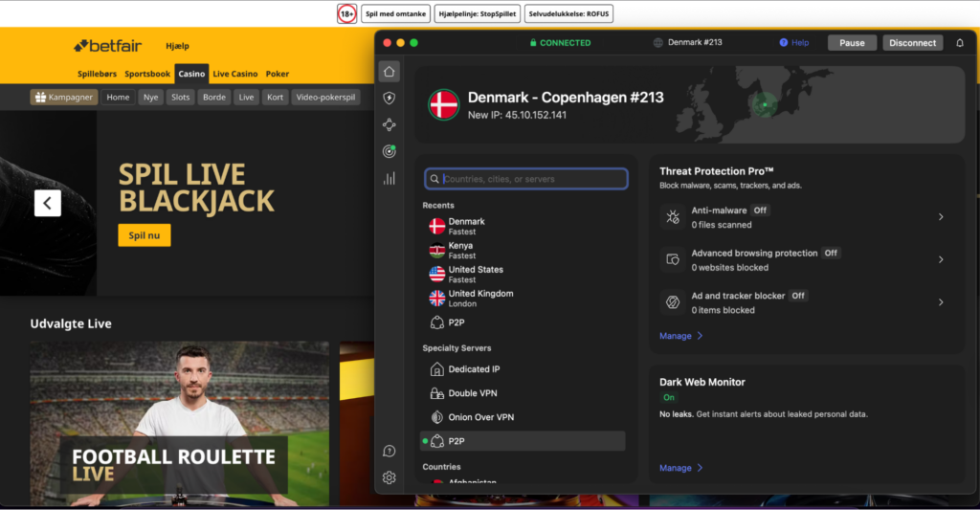The height and width of the screenshot is (510, 980).
Task: Open statistics bar chart icon in sidebar
Action: point(389,179)
